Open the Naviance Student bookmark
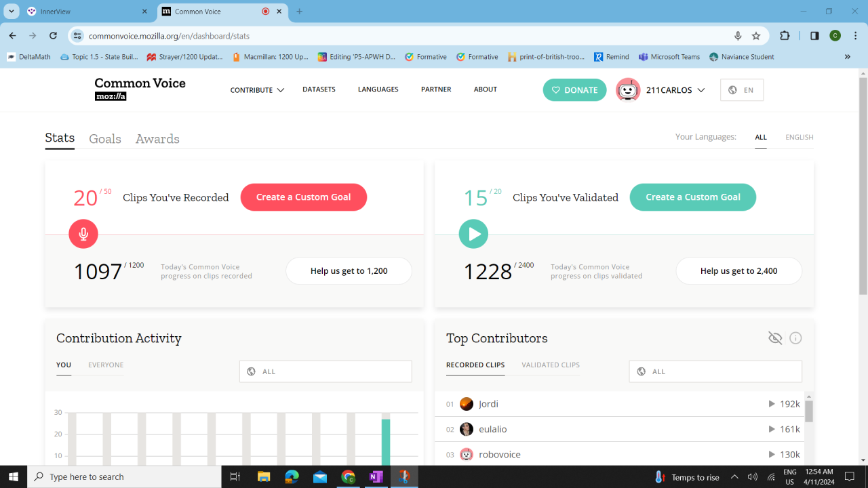Image resolution: width=868 pixels, height=488 pixels. (742, 57)
